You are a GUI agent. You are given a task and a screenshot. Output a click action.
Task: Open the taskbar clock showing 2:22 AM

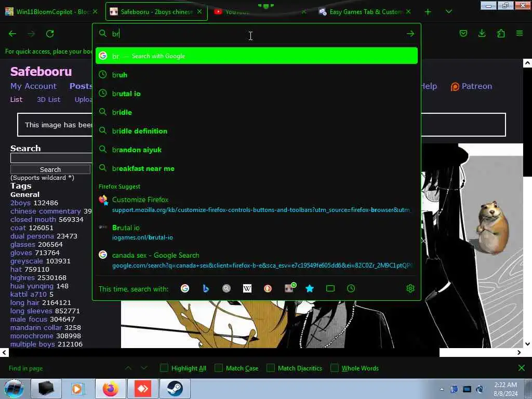(506, 389)
